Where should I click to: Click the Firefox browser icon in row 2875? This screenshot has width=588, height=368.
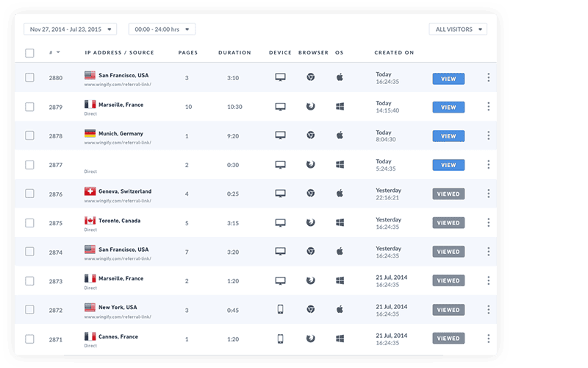[x=311, y=222]
